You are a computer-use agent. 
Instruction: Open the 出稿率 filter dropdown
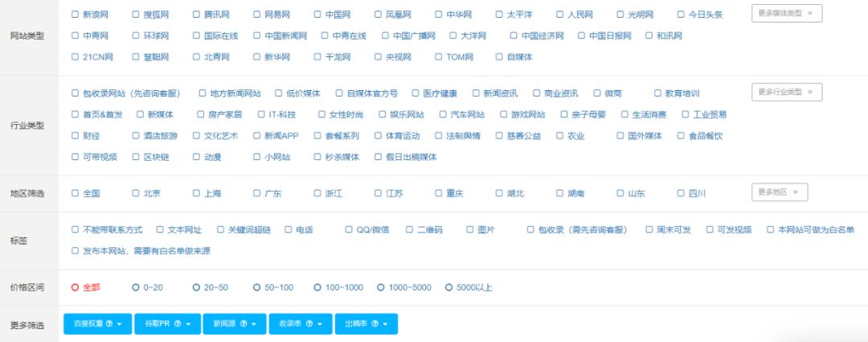(x=366, y=323)
